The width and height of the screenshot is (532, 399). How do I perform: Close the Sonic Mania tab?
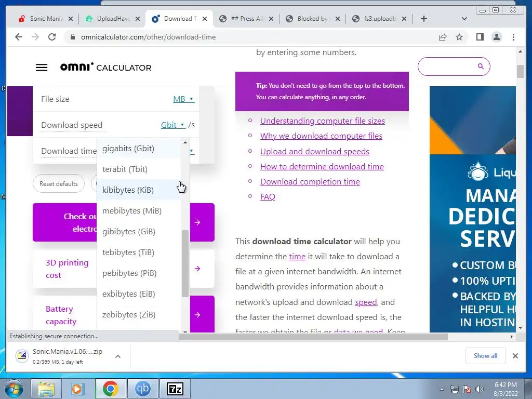click(x=71, y=19)
